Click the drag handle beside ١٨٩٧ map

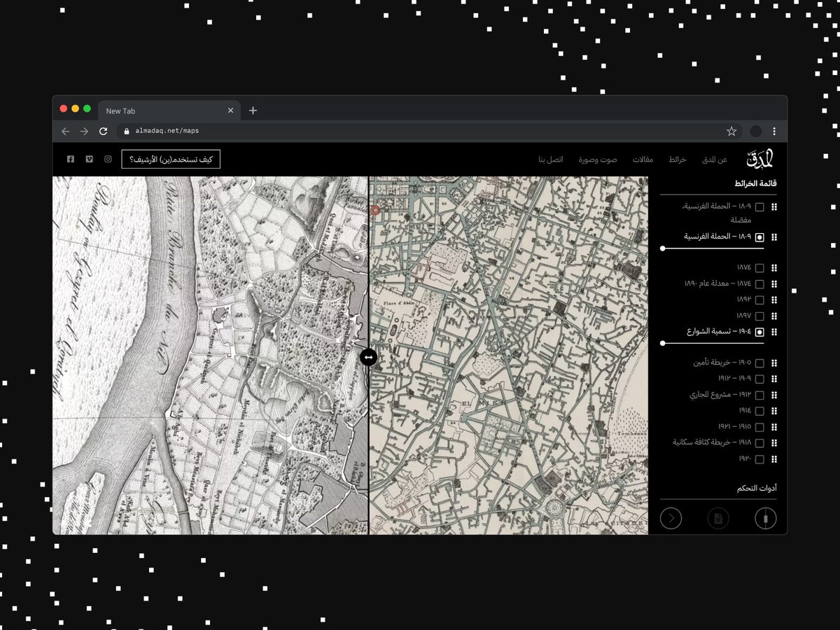point(774,316)
